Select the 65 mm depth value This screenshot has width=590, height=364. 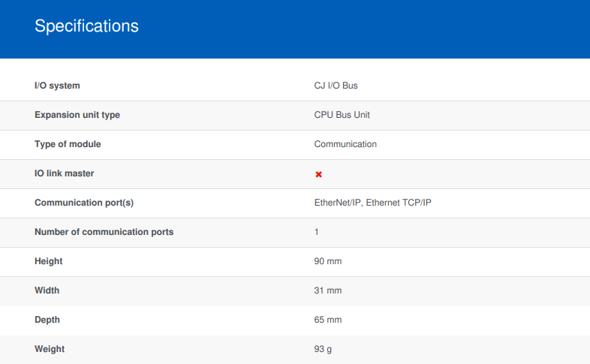click(x=328, y=320)
